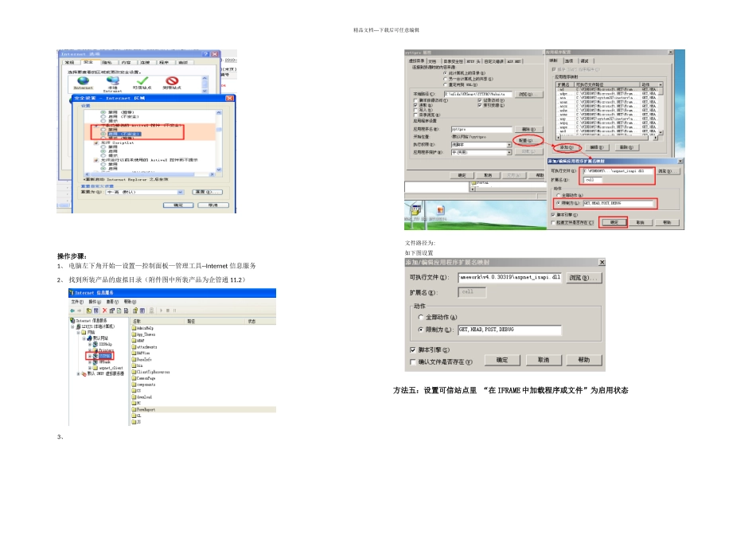Open the '文件' menu in the IIS window
Viewport: 756px width, 535px height.
77,302
